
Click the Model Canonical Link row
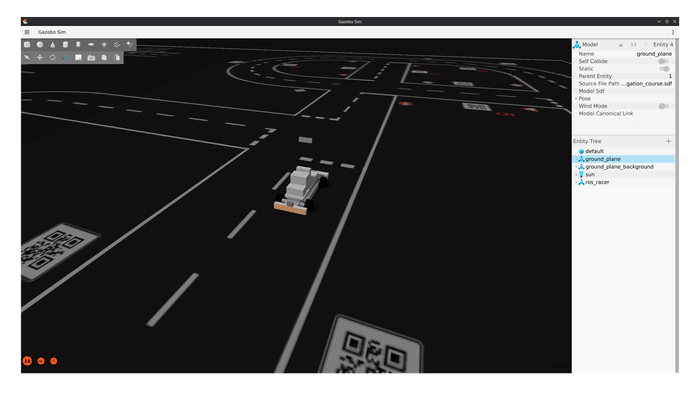(x=623, y=114)
